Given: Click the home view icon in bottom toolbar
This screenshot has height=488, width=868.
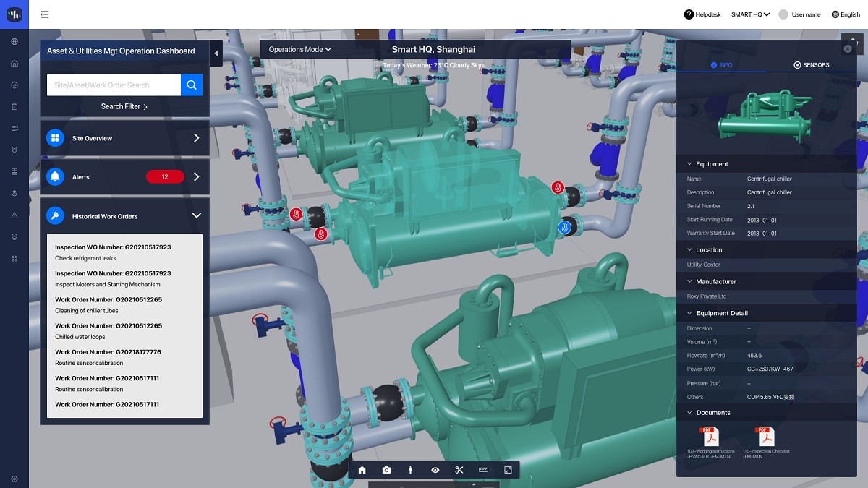Looking at the screenshot, I should coord(362,470).
